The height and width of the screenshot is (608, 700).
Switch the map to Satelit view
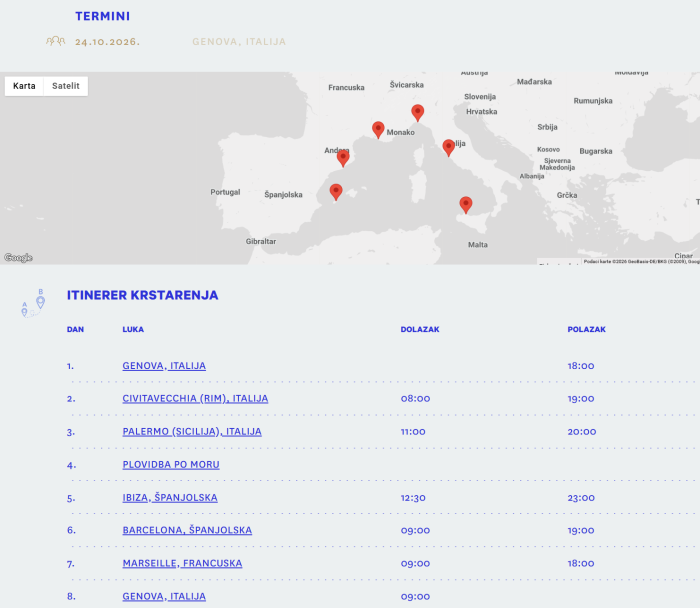(x=66, y=86)
